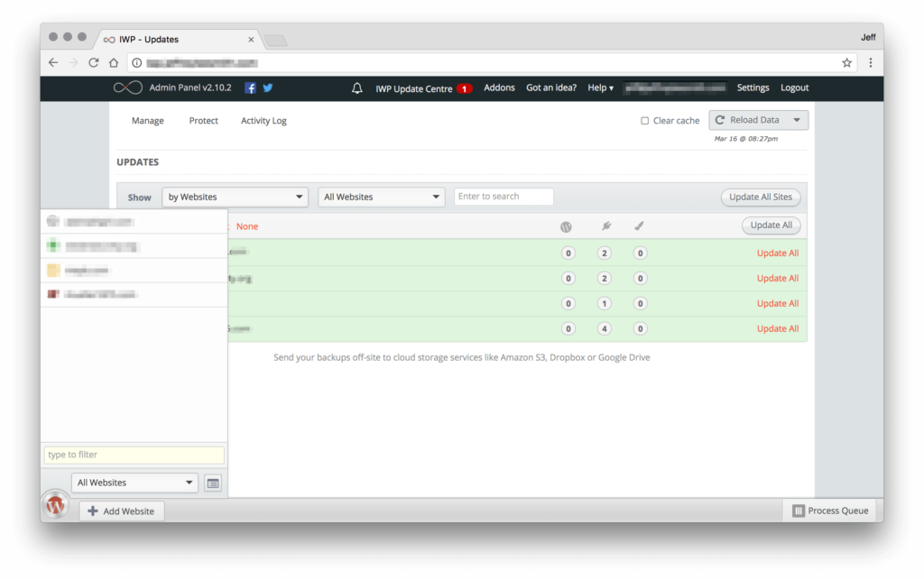
Task: Bookmark page with the star icon
Action: coord(846,63)
